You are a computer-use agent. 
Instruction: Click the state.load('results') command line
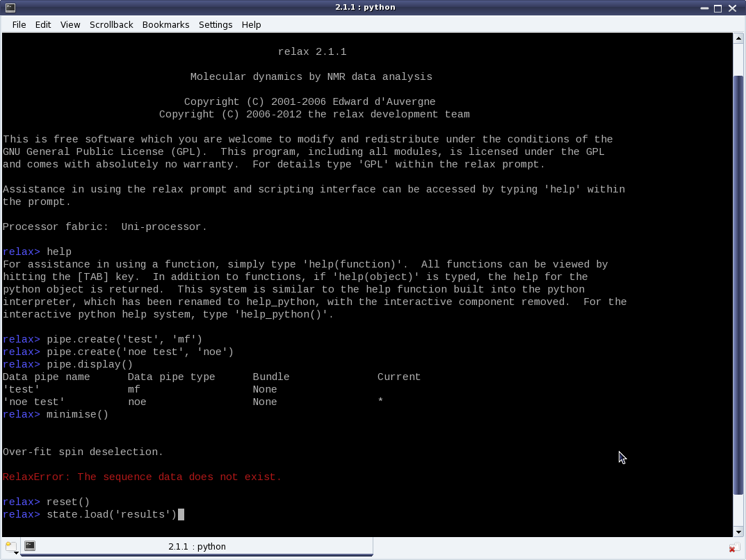[111, 515]
